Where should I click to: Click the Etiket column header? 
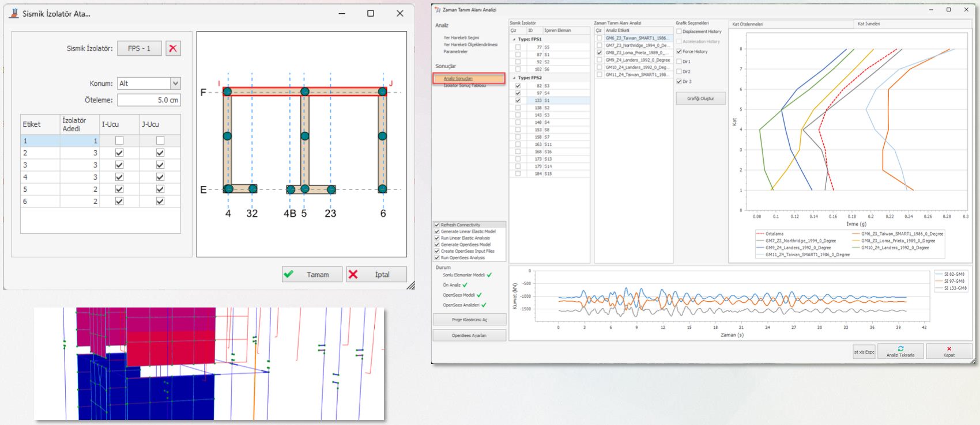tap(40, 124)
